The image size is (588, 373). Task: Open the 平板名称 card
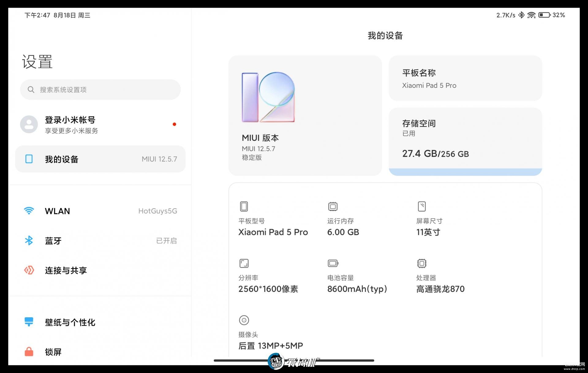466,78
